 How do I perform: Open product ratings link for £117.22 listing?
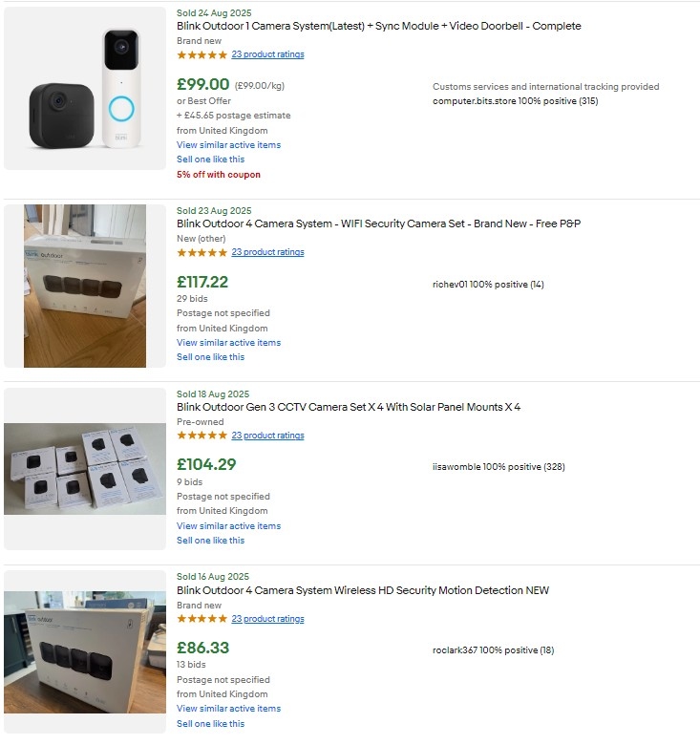point(267,252)
